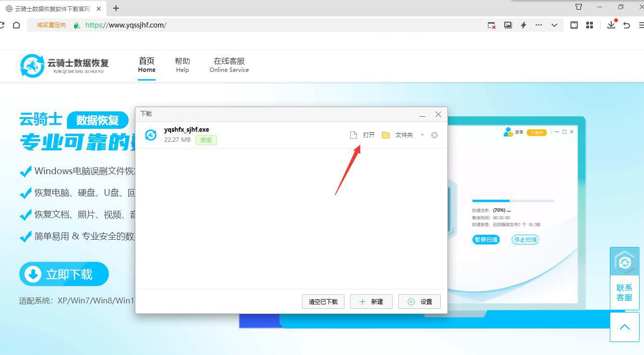Open the apps grid icon in the toolbar
Viewport: 644px width, 355px height.
pos(590,25)
